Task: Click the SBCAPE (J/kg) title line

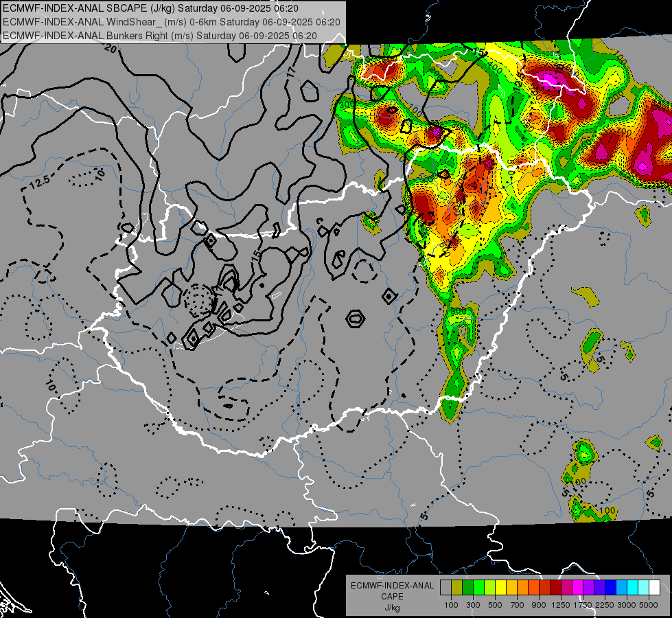Action: click(150, 8)
